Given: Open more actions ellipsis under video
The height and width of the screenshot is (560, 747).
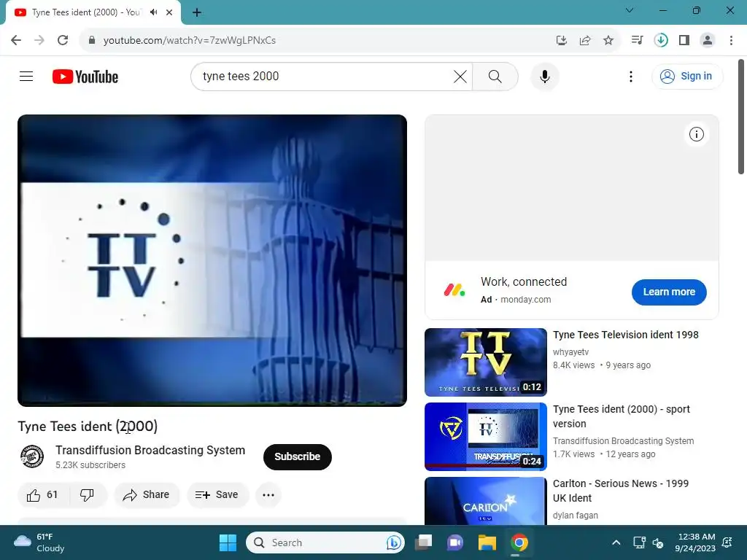Looking at the screenshot, I should coord(268,495).
